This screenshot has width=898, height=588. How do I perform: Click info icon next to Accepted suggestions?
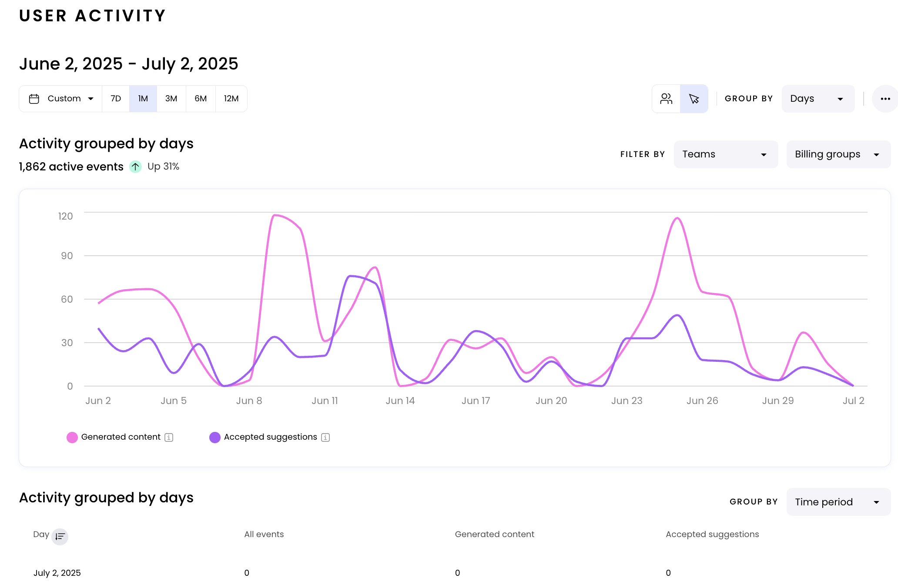(325, 438)
